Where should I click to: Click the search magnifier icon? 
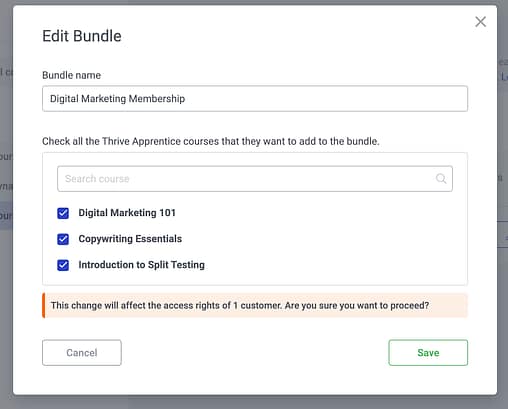coord(441,179)
